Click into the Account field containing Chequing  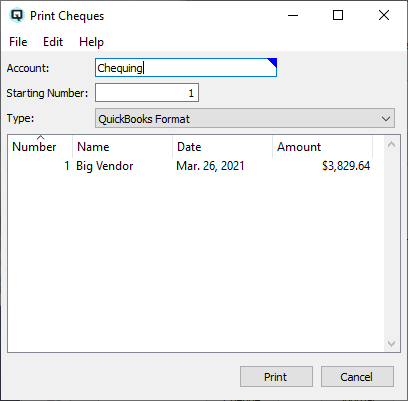[x=186, y=68]
